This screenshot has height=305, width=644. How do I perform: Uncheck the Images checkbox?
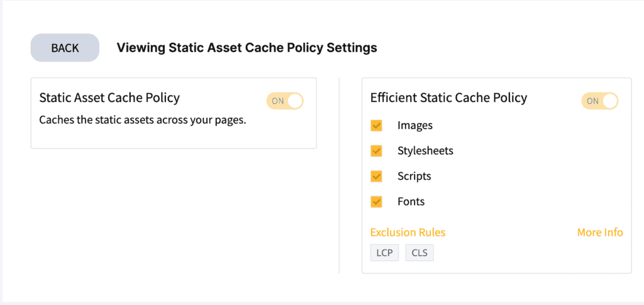pos(376,126)
